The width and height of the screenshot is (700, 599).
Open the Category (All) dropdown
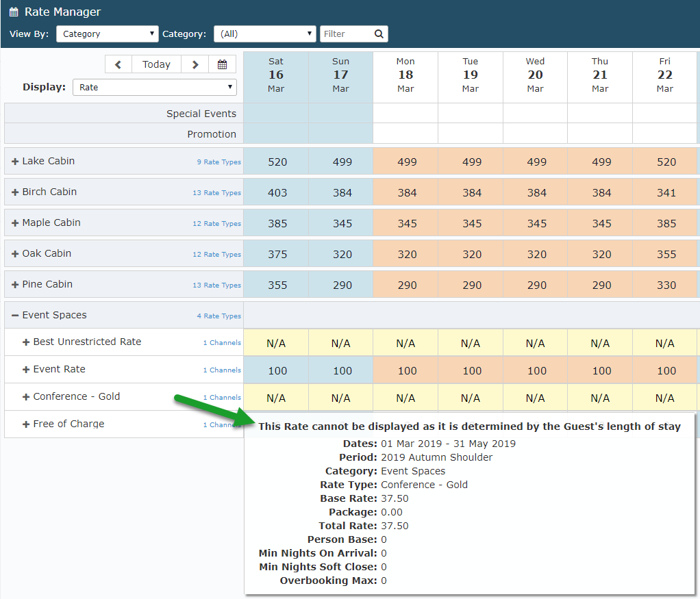(x=265, y=34)
